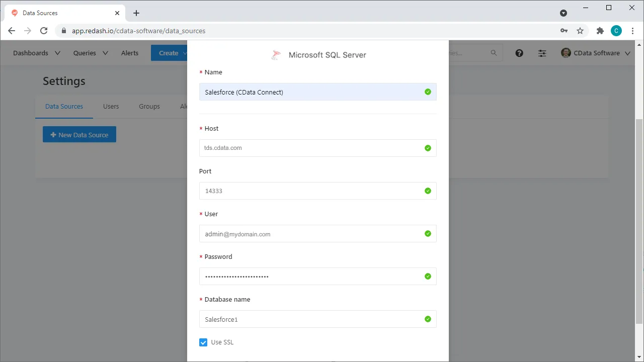Click the Chrome profile avatar icon
644x362 pixels.
click(616, 31)
